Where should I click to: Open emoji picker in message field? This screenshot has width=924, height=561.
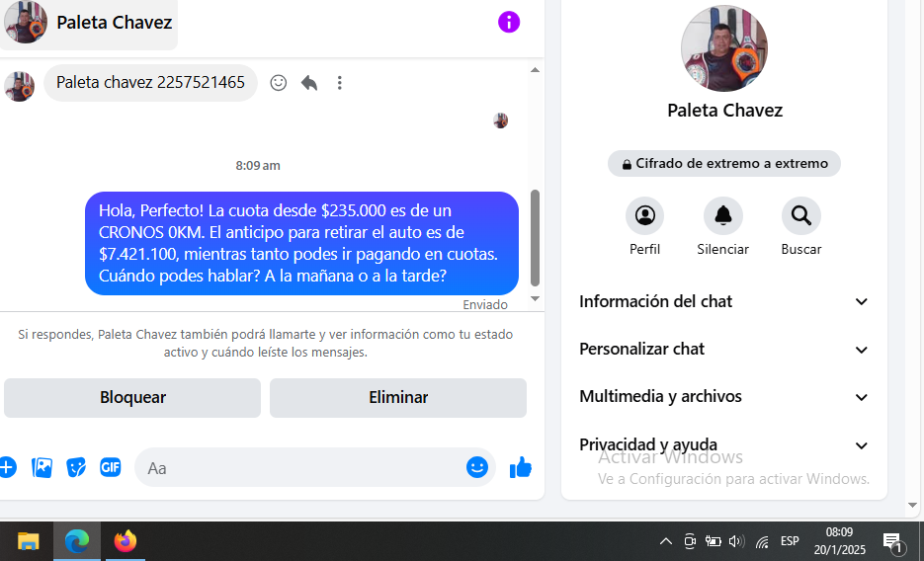click(x=477, y=467)
